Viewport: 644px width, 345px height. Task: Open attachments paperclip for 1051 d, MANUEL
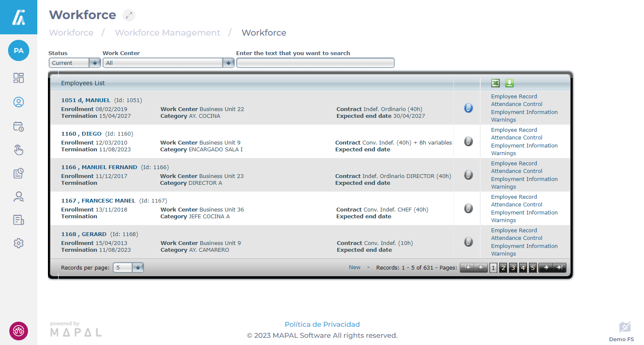pyautogui.click(x=468, y=108)
